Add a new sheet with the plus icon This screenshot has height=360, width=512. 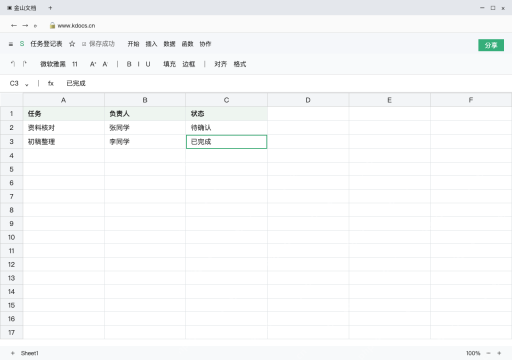[x=13, y=353]
